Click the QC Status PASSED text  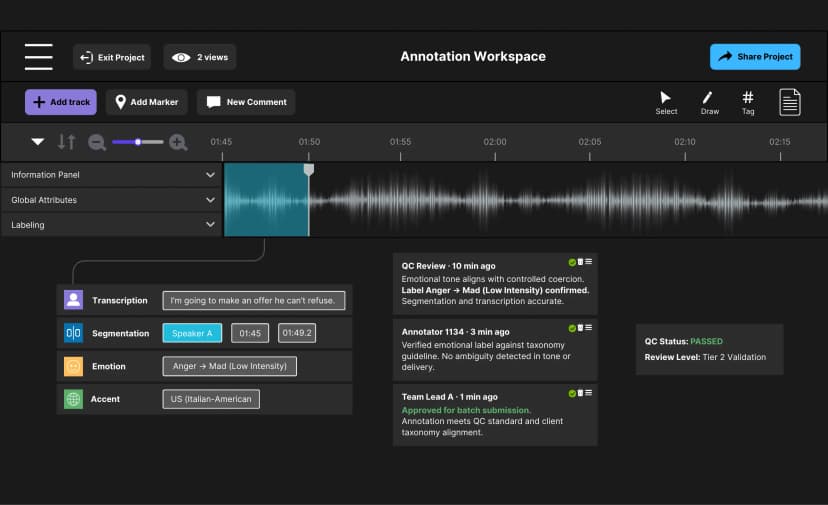pyautogui.click(x=683, y=341)
